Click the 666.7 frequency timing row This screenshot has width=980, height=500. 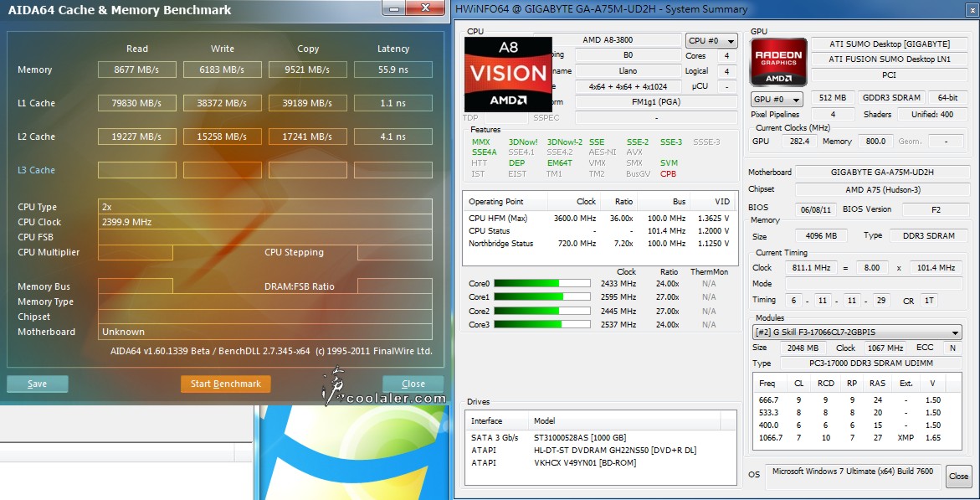coord(857,399)
